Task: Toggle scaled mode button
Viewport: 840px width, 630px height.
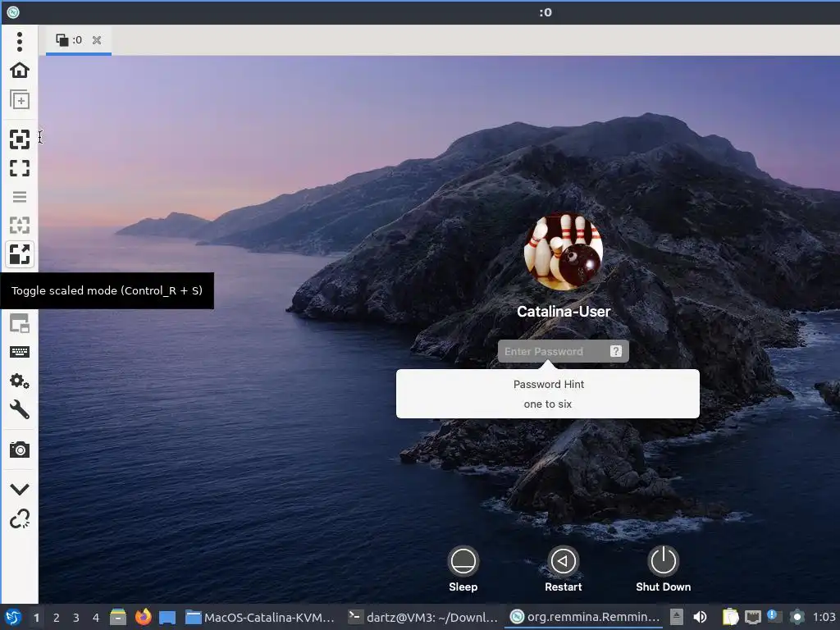Action: [x=20, y=254]
